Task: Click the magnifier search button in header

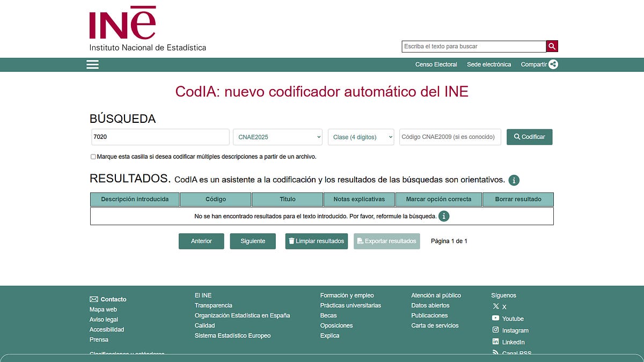Action: pos(552,46)
